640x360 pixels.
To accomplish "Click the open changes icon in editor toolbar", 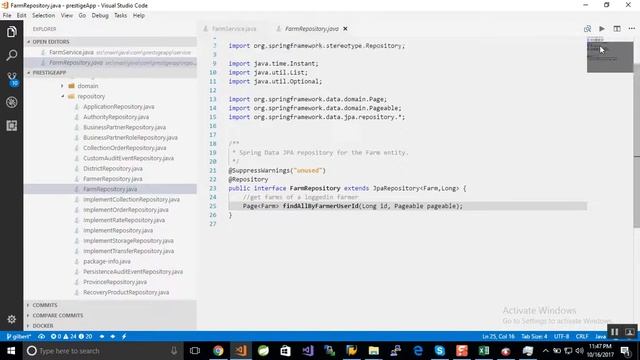I will click(587, 29).
